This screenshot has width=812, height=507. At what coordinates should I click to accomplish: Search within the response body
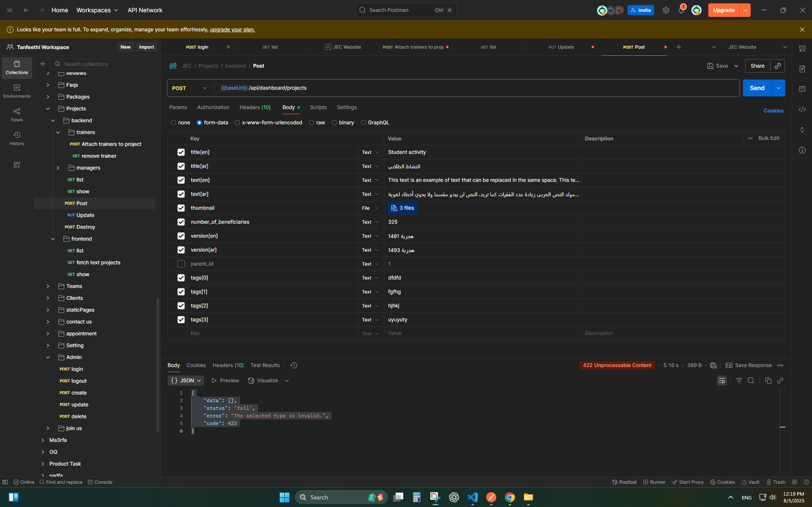coord(751,381)
